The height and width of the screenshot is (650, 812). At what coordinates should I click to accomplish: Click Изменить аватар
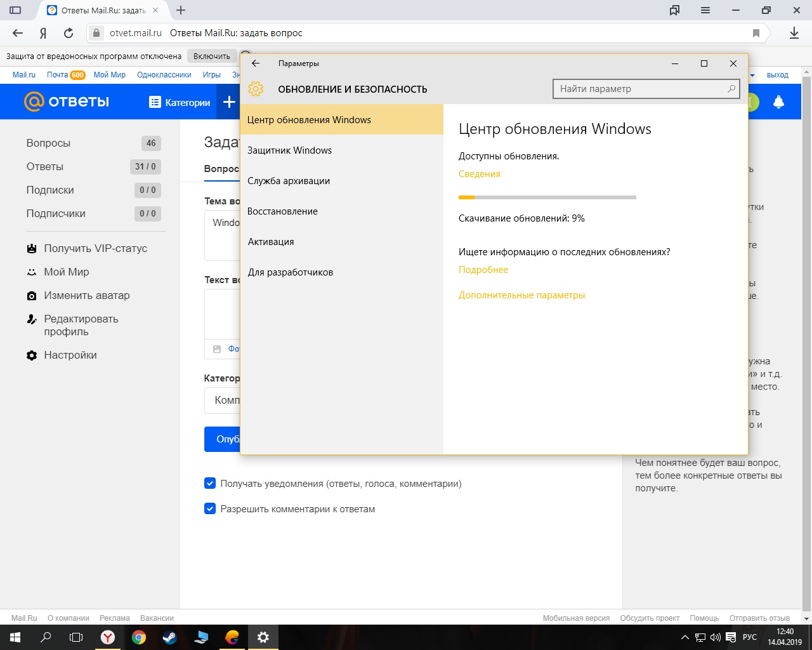coord(86,295)
